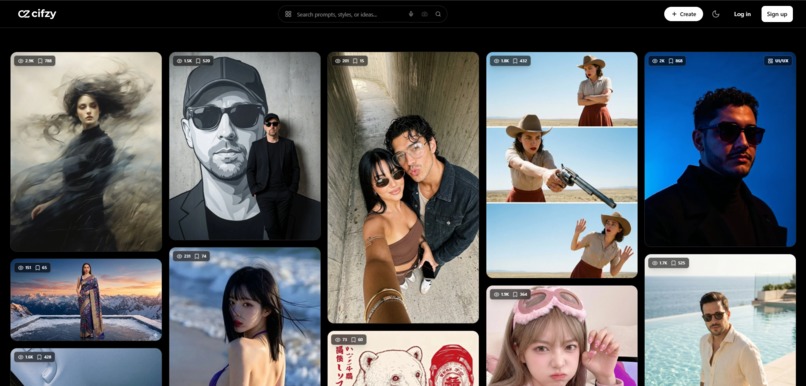Click views eye icon on windswept woman card
Viewport: 806px width, 386px height.
coord(21,61)
